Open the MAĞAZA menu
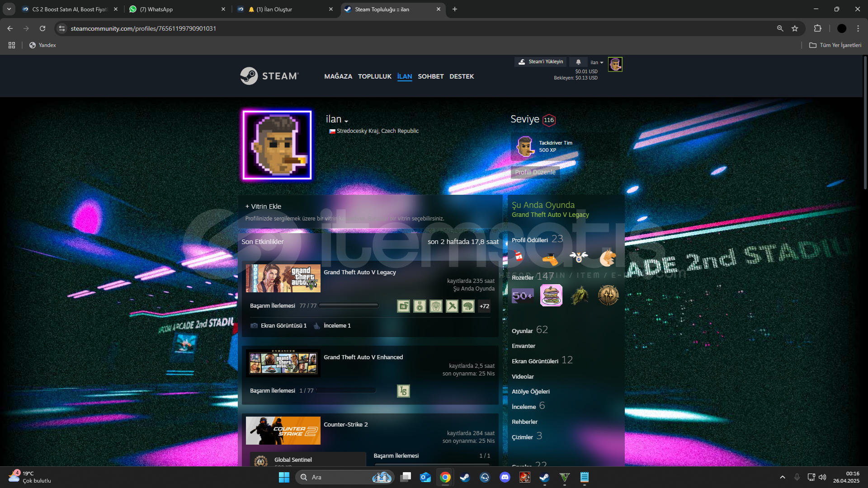 click(x=338, y=76)
